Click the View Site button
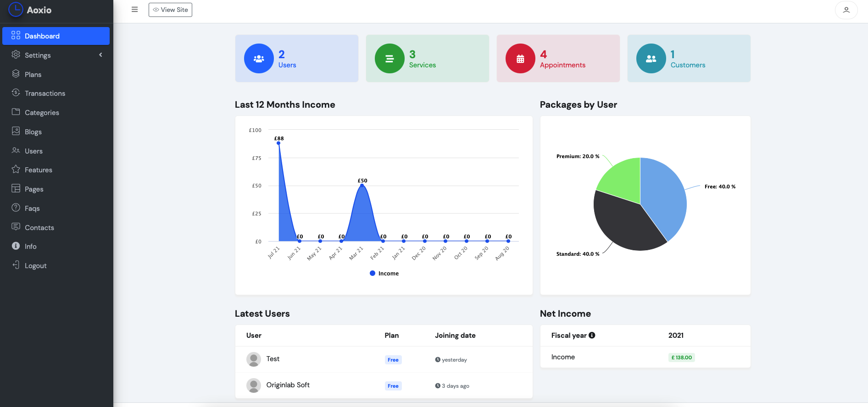Screen dimensions: 868x407 tap(170, 10)
